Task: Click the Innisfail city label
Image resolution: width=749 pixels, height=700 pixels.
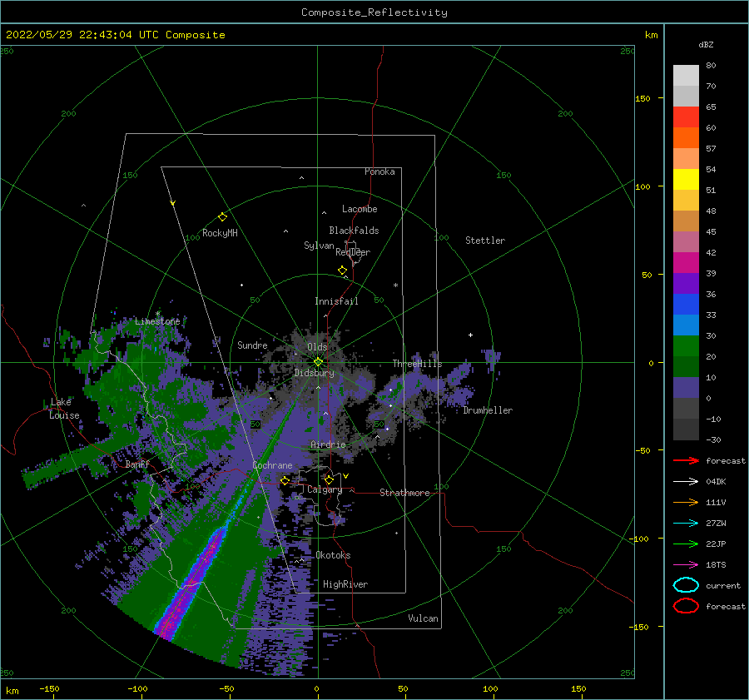Action: (x=336, y=301)
